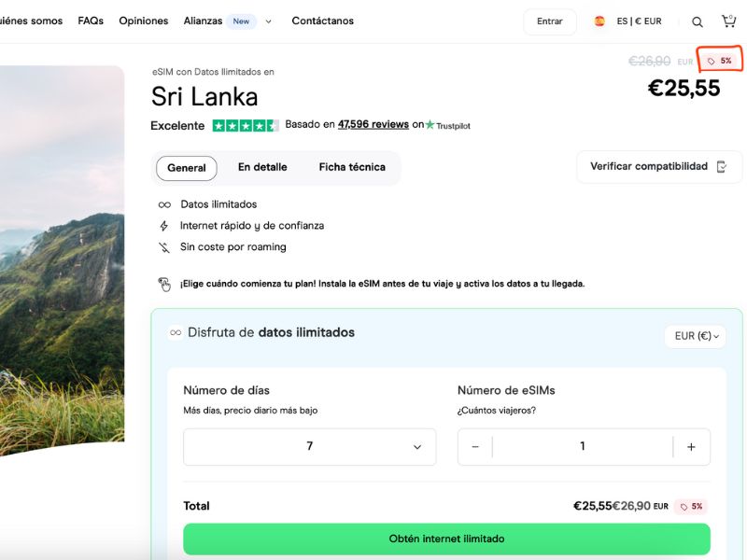The height and width of the screenshot is (560, 747).
Task: Click the Spanish flag language icon
Action: tap(599, 21)
